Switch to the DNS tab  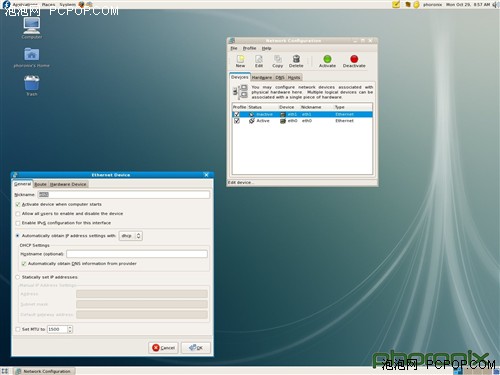[280, 77]
